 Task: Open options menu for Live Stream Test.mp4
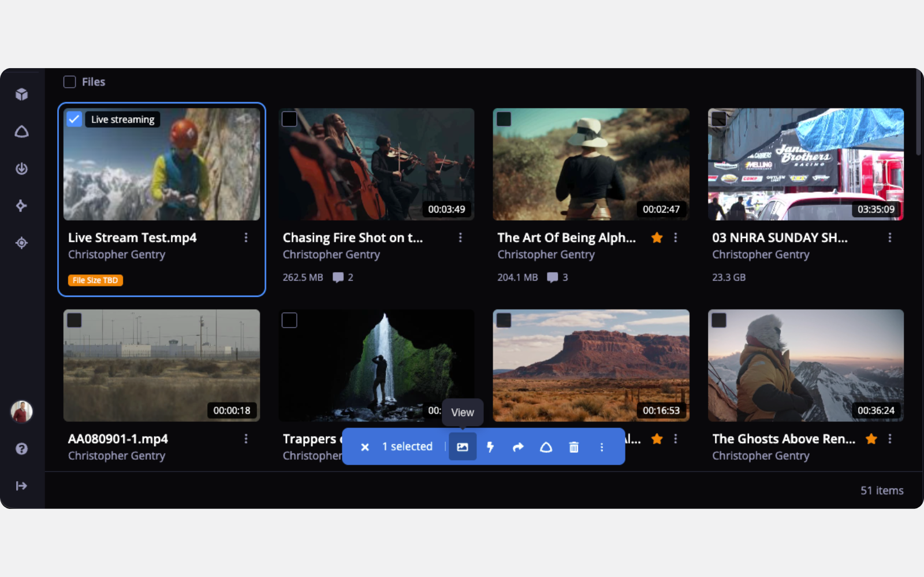tap(246, 237)
